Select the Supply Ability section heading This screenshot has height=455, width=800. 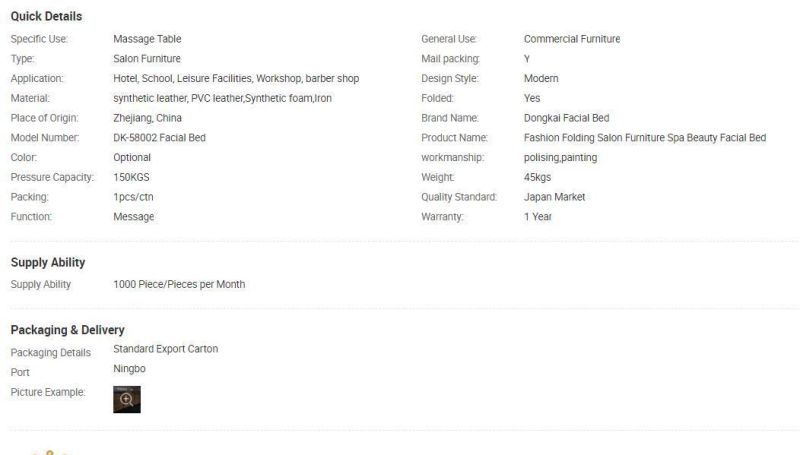pos(48,263)
